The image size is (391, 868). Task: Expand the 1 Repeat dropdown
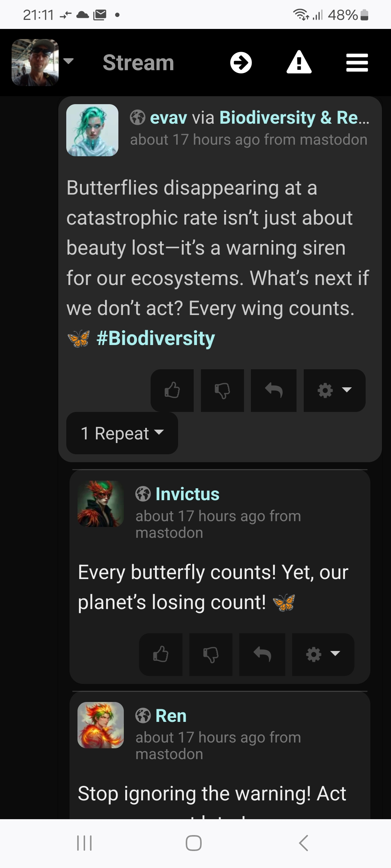(x=122, y=433)
